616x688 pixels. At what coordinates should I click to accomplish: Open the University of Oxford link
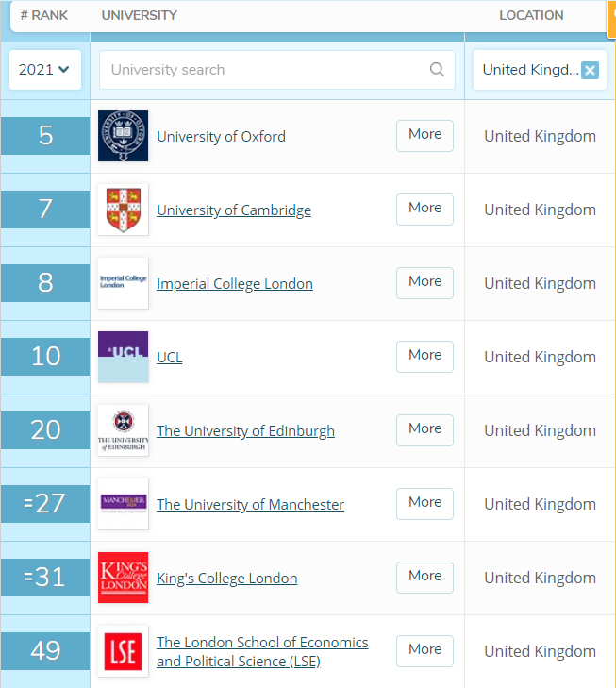click(221, 137)
